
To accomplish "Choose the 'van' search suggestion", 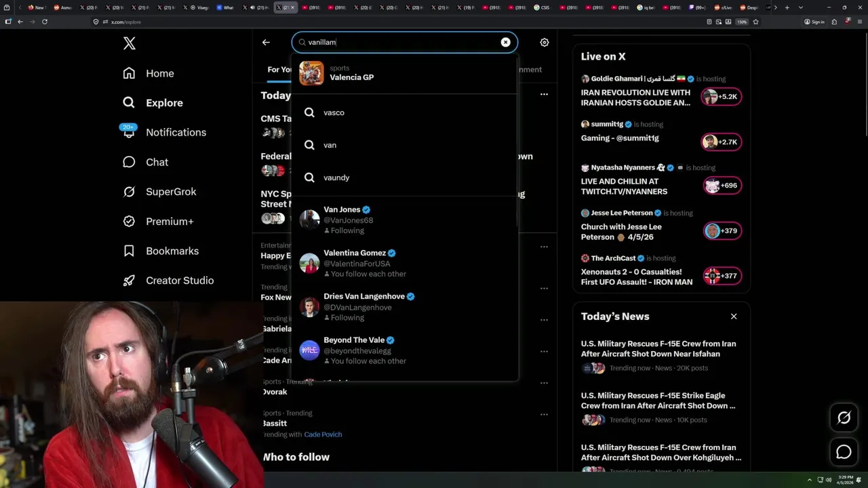I will coord(405,145).
